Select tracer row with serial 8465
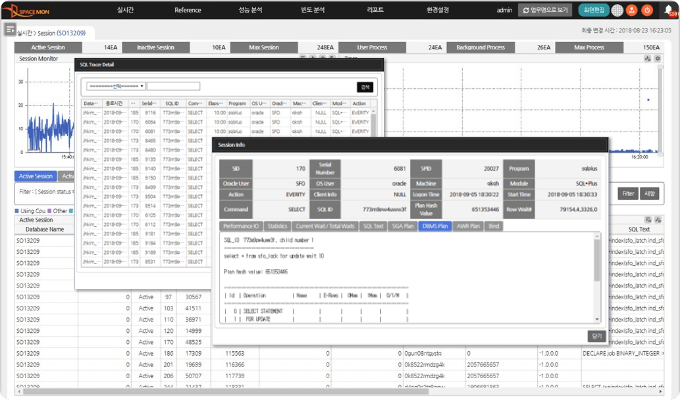 click(143, 141)
